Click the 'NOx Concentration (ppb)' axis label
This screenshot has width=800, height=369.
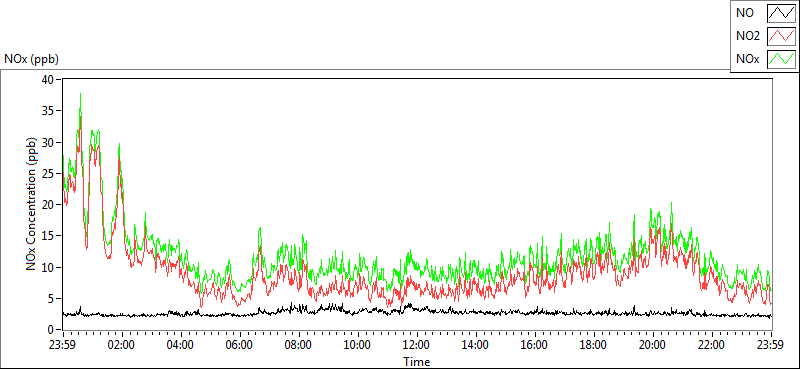click(32, 204)
